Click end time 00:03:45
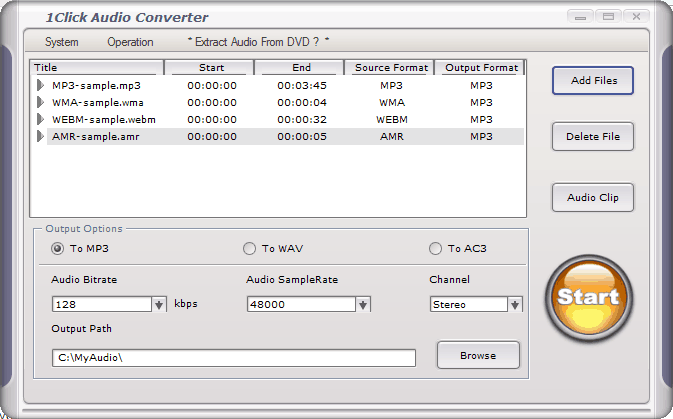 point(302,85)
